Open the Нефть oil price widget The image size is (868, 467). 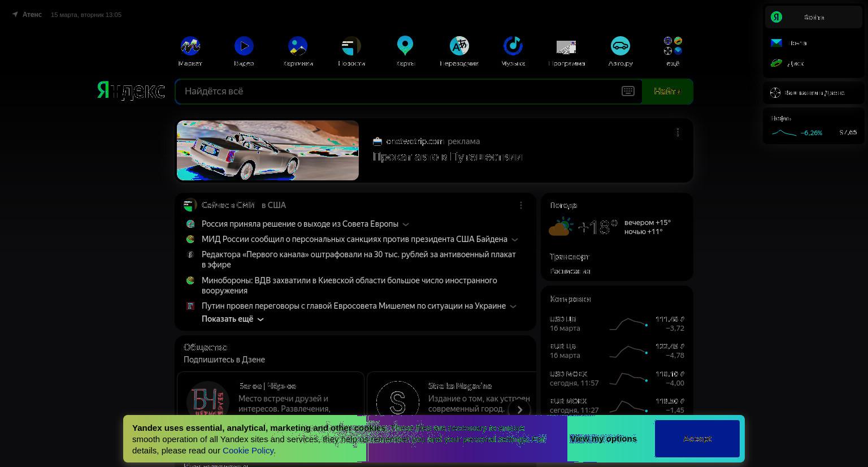click(813, 126)
